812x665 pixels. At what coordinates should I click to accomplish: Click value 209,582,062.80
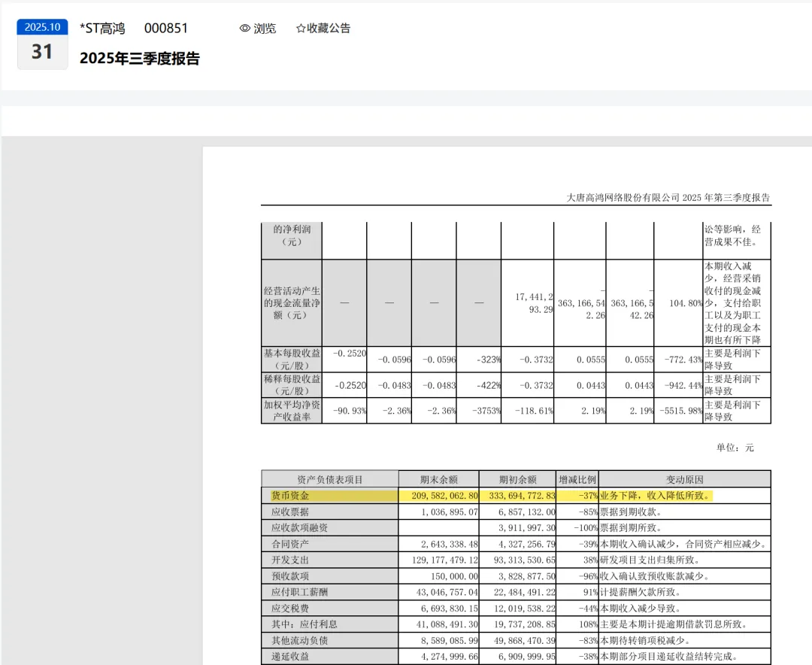[x=445, y=496]
